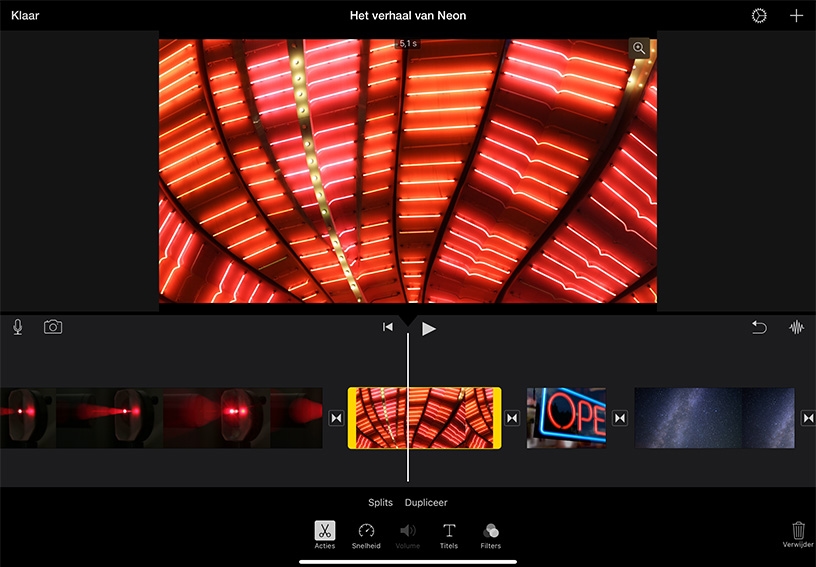Open project settings gear icon
816x567 pixels.
[x=759, y=16]
